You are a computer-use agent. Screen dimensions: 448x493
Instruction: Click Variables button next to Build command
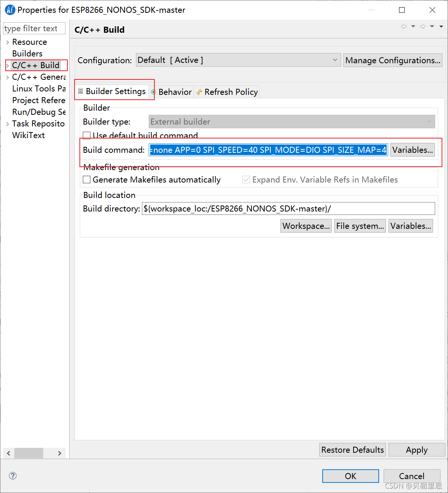pos(413,150)
